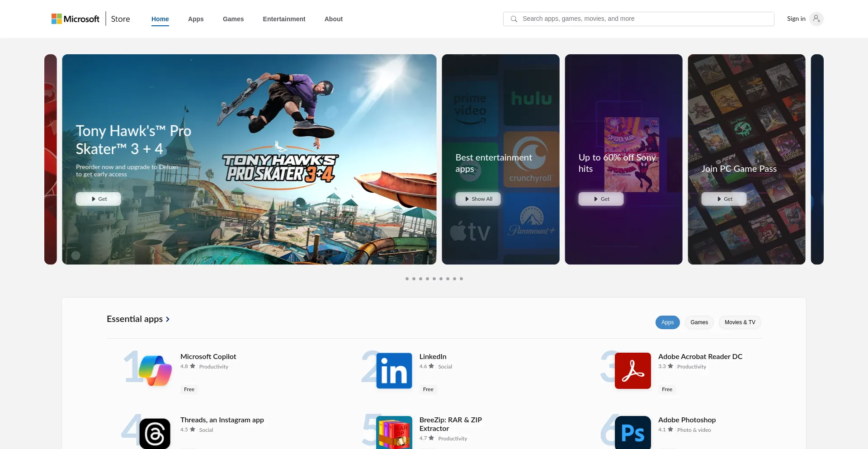868x449 pixels.
Task: Go to the Games tab
Action: click(233, 19)
